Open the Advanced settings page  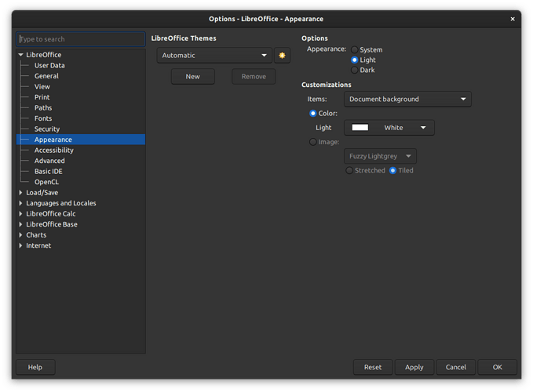[49, 161]
